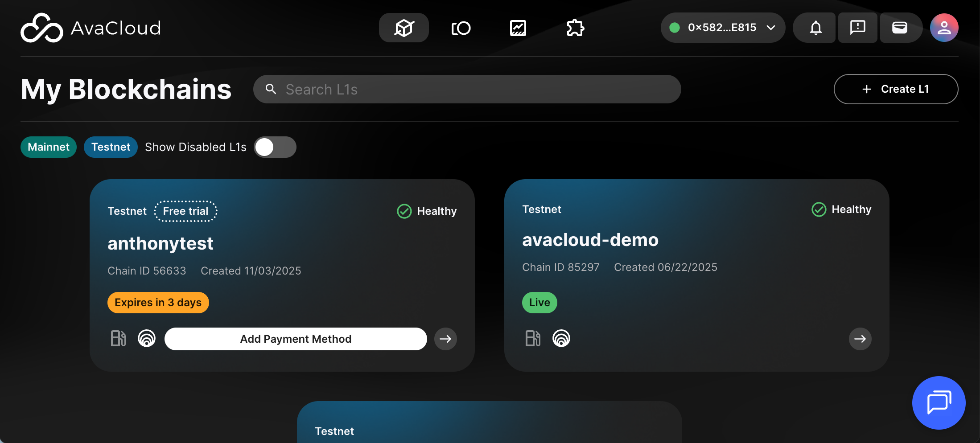
Task: Click Chain ID 85297 text
Action: (x=561, y=267)
